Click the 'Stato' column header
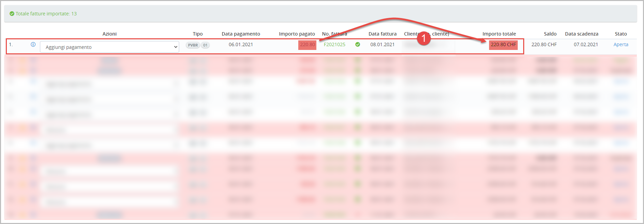 click(620, 34)
